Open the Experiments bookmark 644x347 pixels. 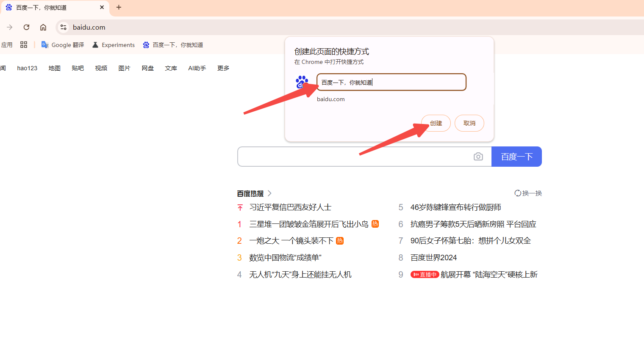tap(114, 45)
